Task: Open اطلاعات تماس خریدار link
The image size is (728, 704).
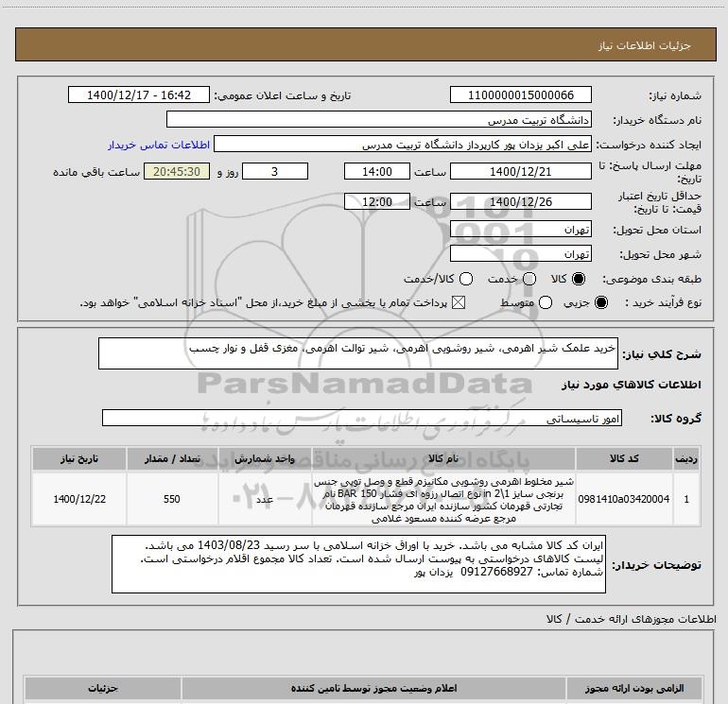Action: coord(159,145)
